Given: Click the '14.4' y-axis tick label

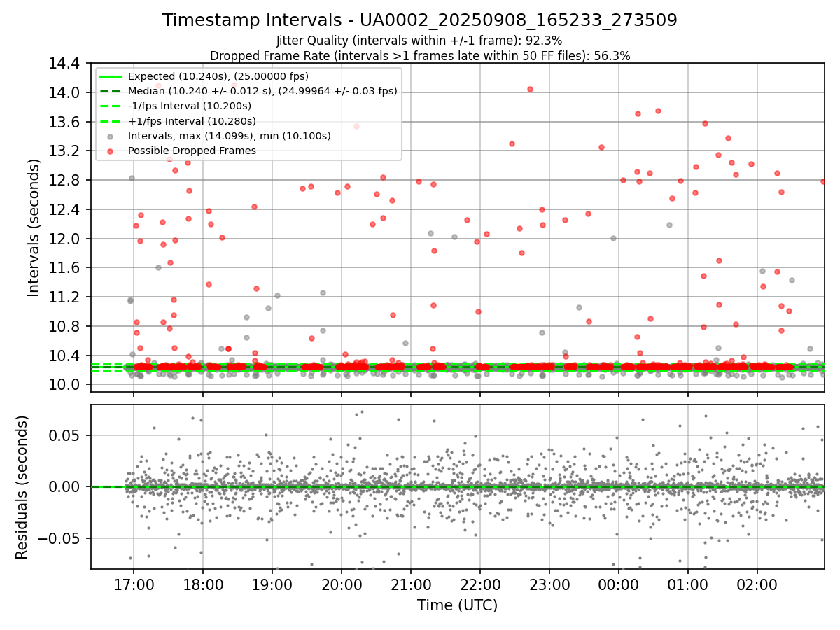Looking at the screenshot, I should tap(63, 64).
